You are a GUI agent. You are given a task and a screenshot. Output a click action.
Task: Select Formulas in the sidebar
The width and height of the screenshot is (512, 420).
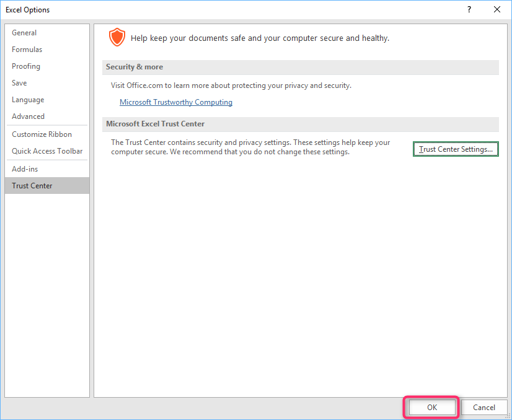click(x=47, y=50)
